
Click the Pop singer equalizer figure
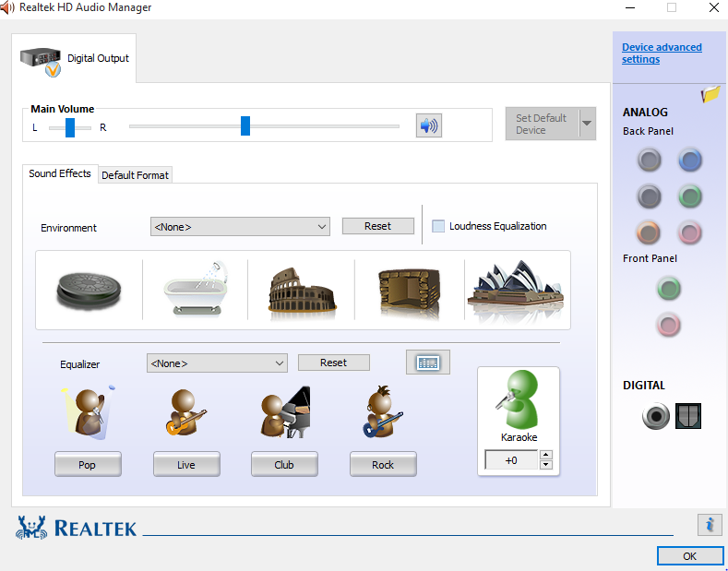(x=89, y=412)
